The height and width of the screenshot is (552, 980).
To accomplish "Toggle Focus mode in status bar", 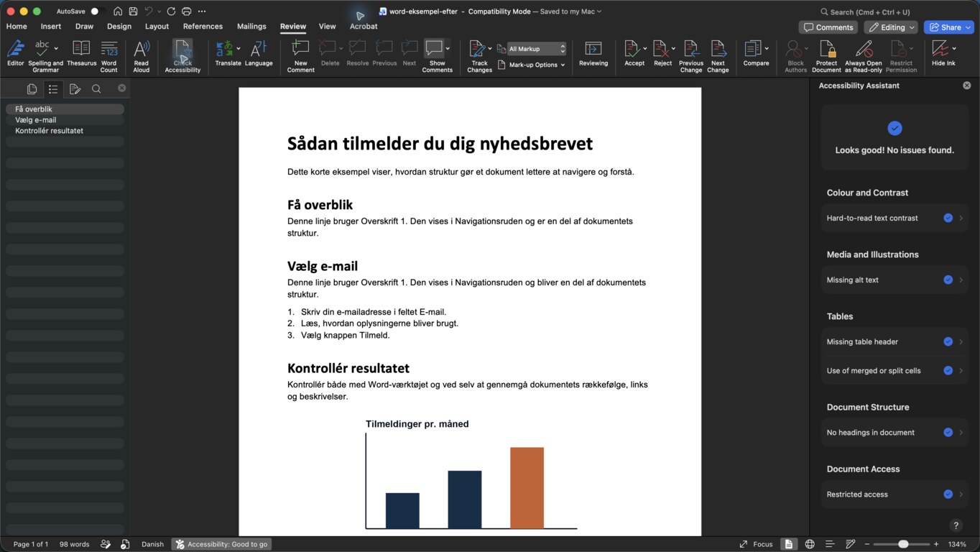I will 756,544.
